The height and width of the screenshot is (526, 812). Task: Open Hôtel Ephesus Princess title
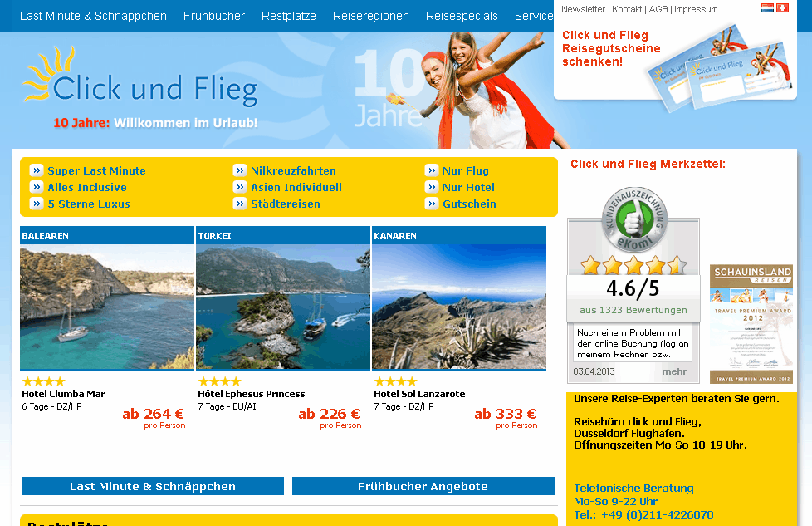[252, 394]
